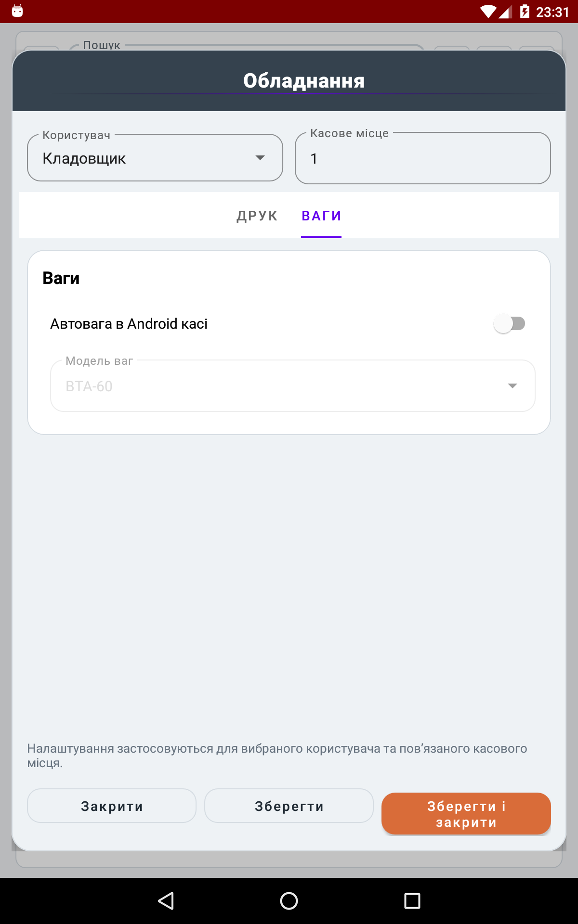Screen dimensions: 578x924
Task: Click the Обладнання dialog title
Action: [x=304, y=80]
